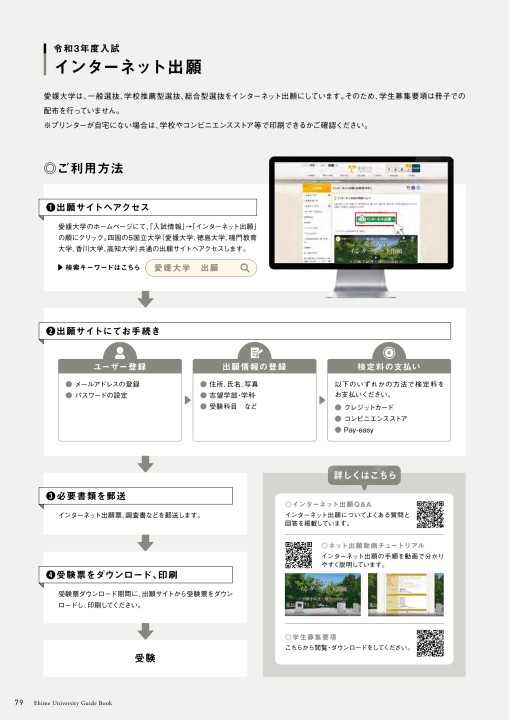
Task: Open the ネット出願動画チュートリアル heading
Action: [x=373, y=545]
